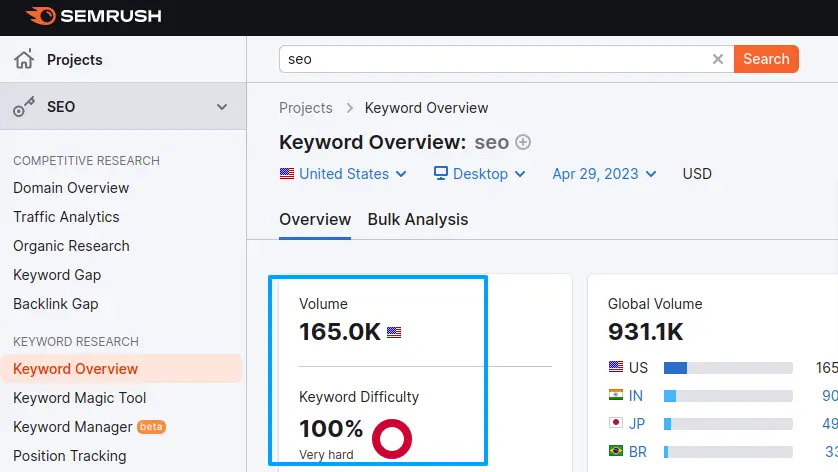Open the Apr 29, 2023 date dropdown

point(604,174)
